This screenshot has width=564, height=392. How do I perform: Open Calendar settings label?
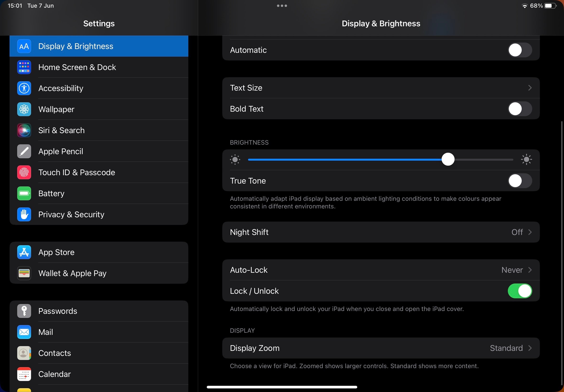54,374
